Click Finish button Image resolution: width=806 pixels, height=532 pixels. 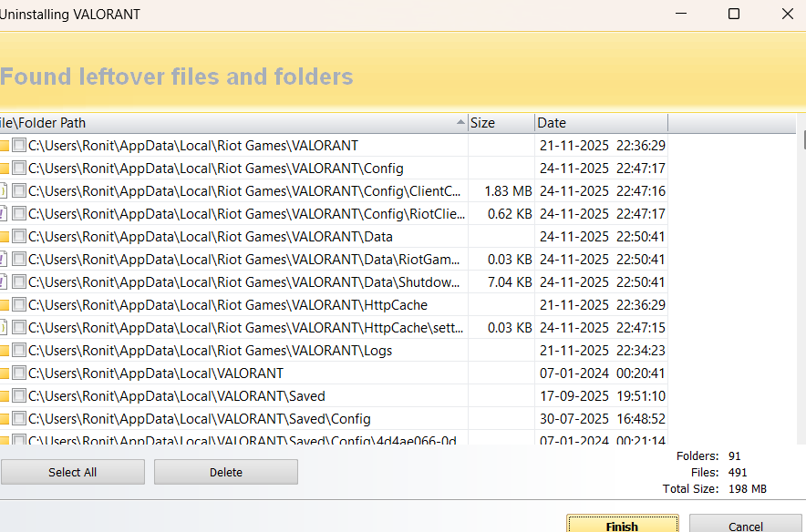pyautogui.click(x=622, y=524)
